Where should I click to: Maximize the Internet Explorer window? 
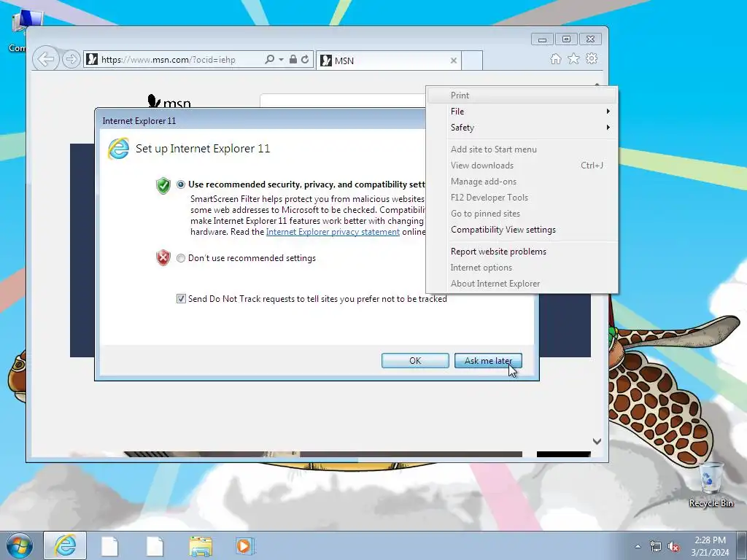pyautogui.click(x=566, y=39)
